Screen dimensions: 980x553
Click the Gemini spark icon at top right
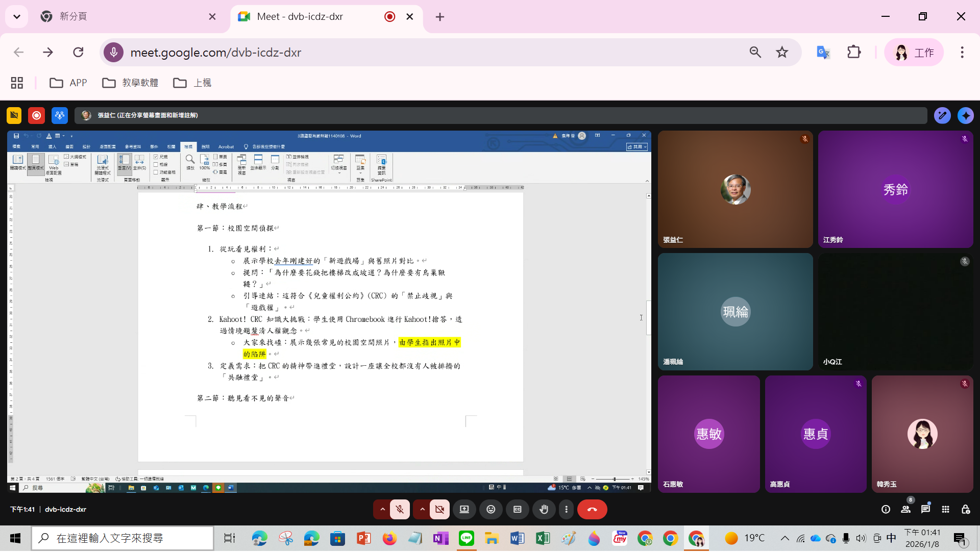point(965,116)
